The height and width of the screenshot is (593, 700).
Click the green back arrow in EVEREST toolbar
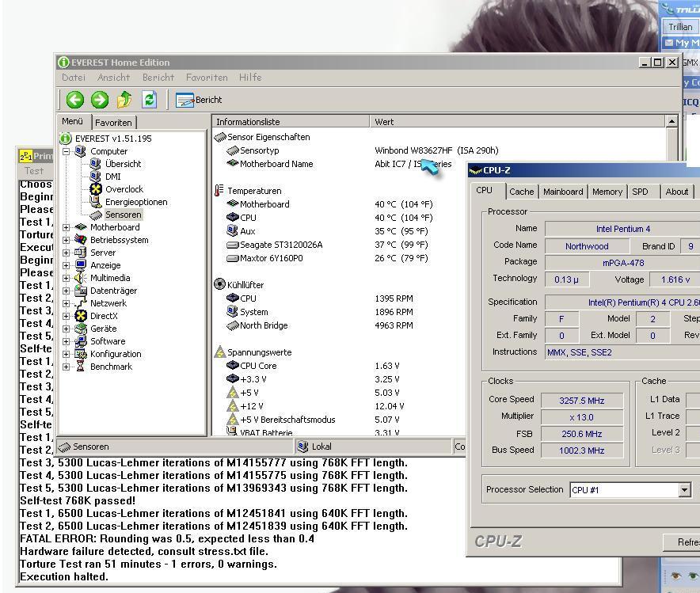(75, 100)
